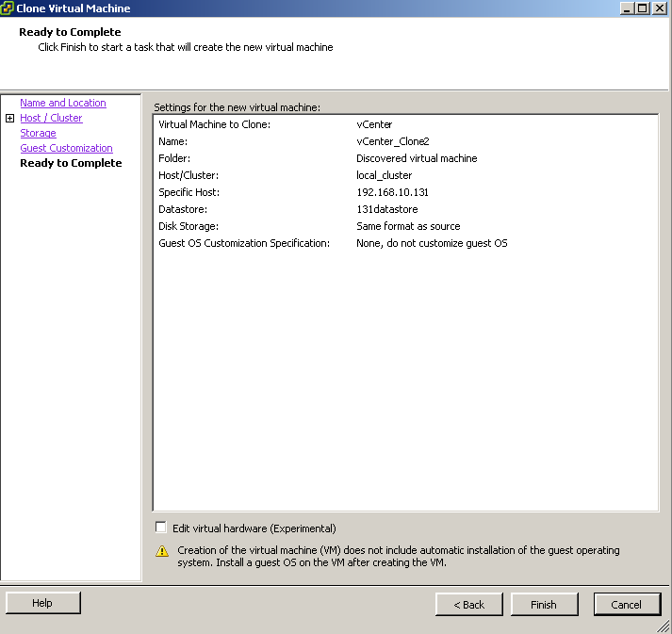Click the VMware icon in title bar
The width and height of the screenshot is (672, 634).
[x=7, y=8]
